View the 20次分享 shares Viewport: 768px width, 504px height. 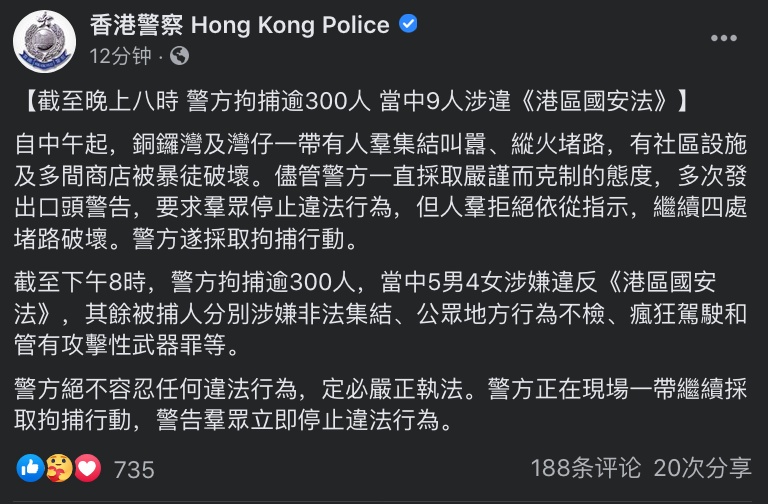coord(702,468)
